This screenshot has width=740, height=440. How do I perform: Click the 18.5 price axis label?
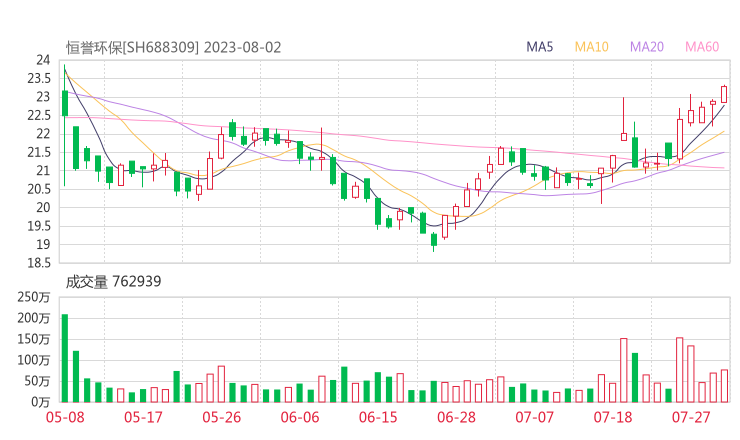(x=39, y=262)
